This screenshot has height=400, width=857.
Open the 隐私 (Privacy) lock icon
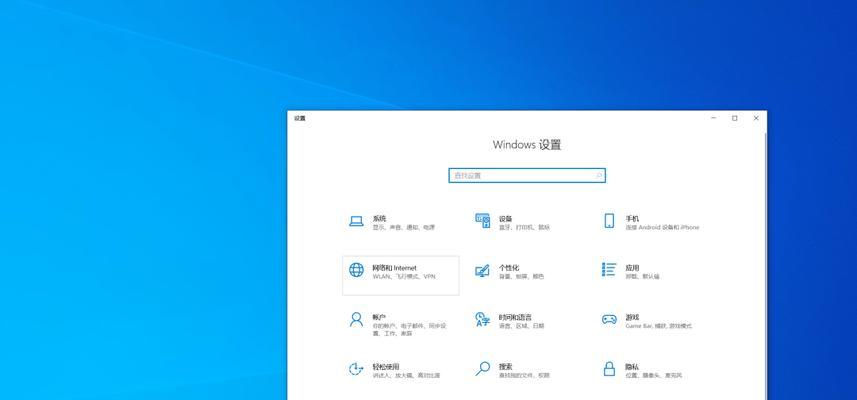(x=609, y=369)
